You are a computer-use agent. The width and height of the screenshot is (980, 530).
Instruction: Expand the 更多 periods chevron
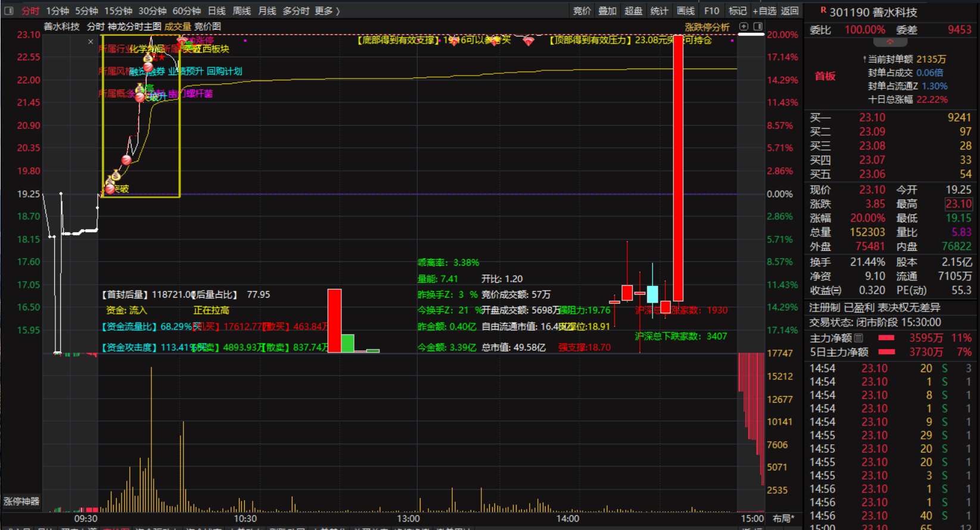[x=327, y=11]
